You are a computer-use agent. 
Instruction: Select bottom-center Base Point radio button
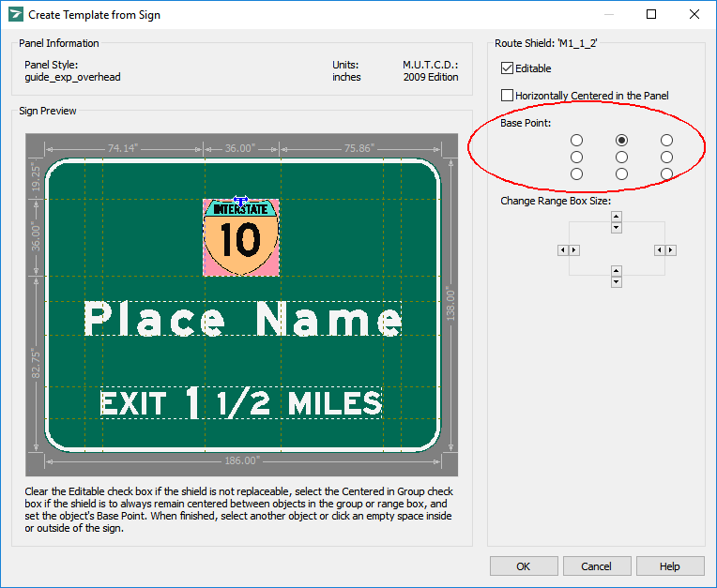pyautogui.click(x=621, y=174)
